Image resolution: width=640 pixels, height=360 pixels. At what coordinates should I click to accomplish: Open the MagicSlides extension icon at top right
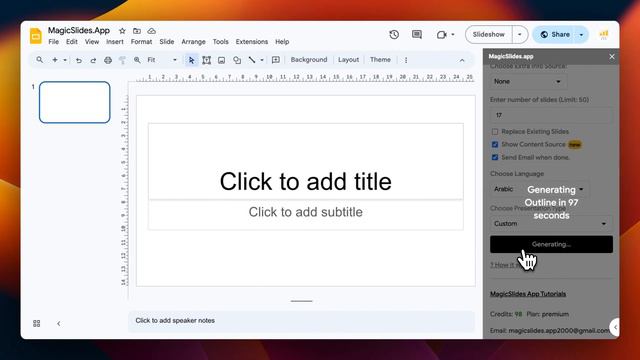point(604,35)
